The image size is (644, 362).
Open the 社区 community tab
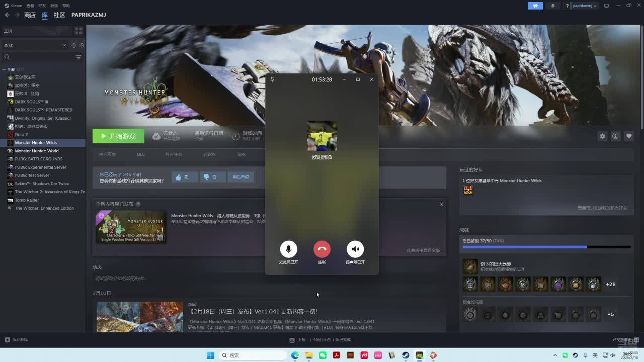[59, 15]
